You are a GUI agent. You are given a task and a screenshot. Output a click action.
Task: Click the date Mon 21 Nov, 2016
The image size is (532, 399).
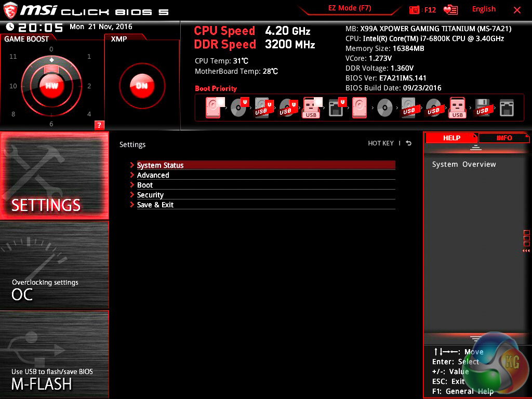pos(101,27)
